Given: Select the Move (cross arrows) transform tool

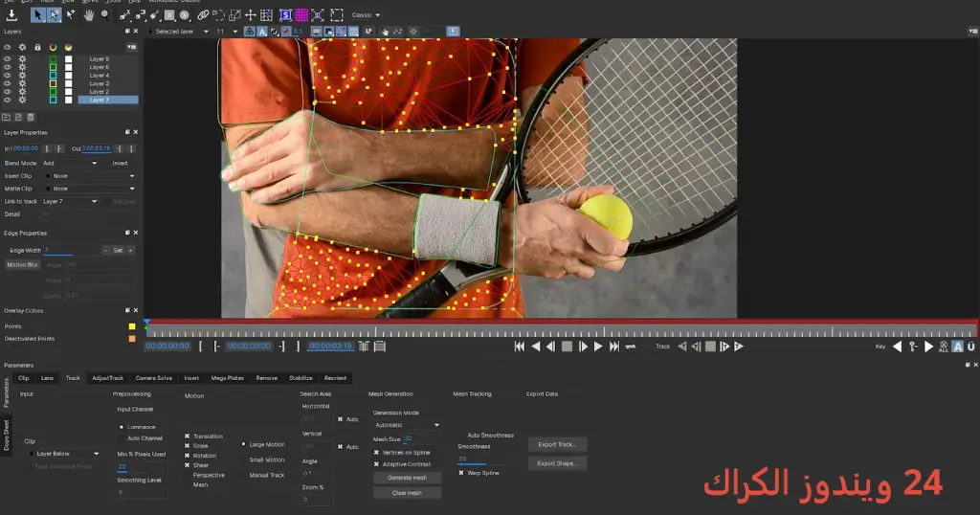Looking at the screenshot, I should click(x=250, y=14).
